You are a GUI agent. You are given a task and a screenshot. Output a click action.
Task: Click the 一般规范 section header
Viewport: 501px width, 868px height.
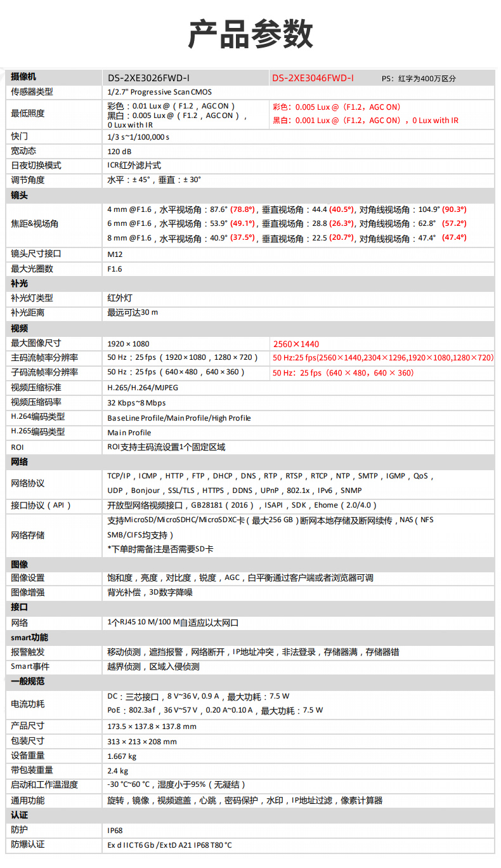pos(28,681)
